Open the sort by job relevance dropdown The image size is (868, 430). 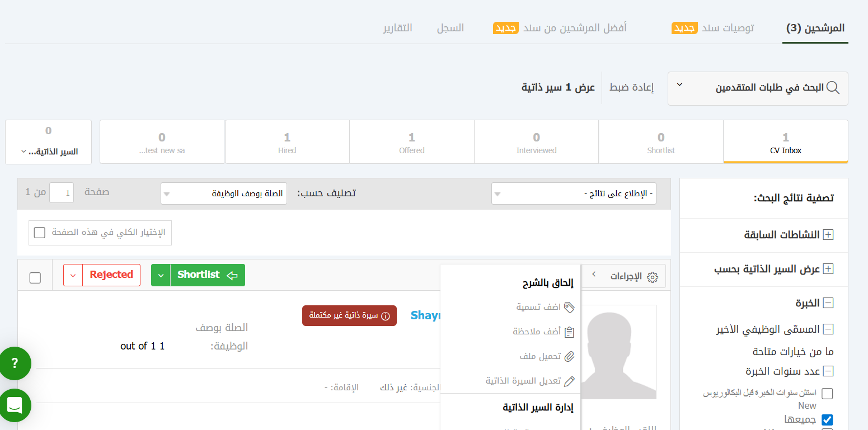pyautogui.click(x=223, y=193)
